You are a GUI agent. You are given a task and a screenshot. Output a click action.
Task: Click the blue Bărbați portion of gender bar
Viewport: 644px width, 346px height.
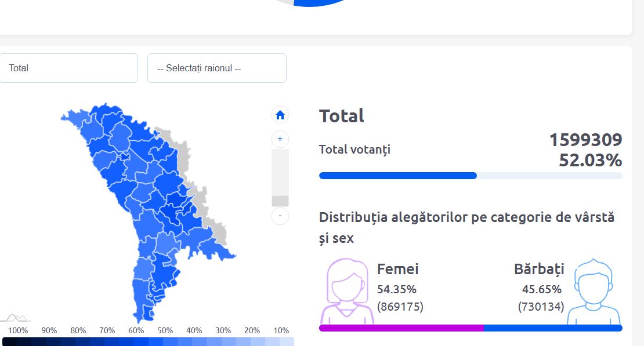552,328
